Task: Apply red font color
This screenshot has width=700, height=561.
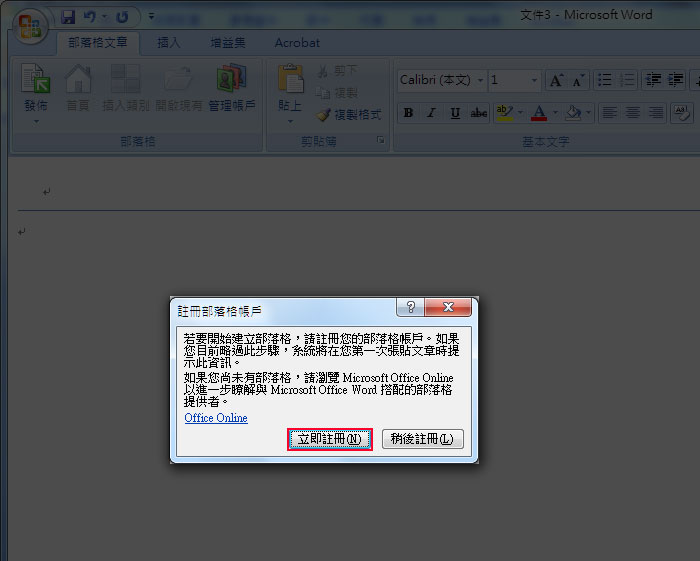Action: pyautogui.click(x=539, y=113)
